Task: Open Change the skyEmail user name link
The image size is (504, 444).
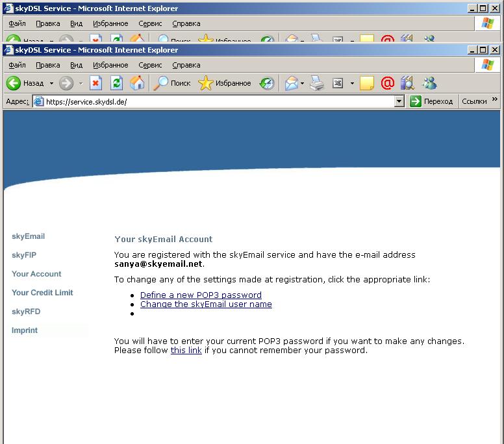Action: click(x=206, y=304)
